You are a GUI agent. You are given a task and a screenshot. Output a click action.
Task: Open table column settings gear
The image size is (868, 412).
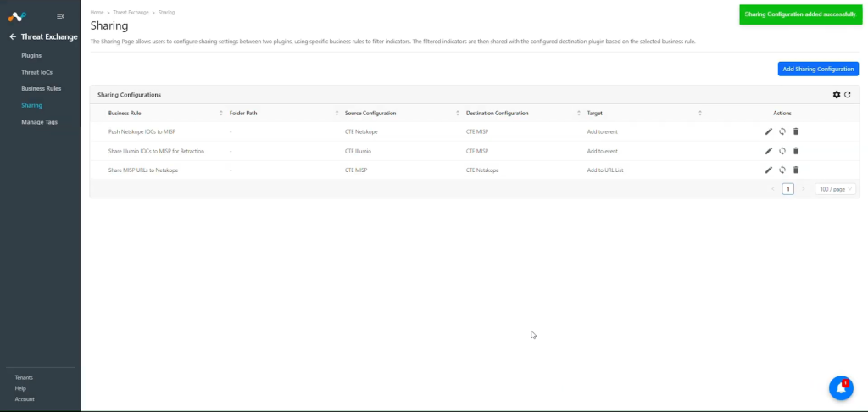click(837, 95)
